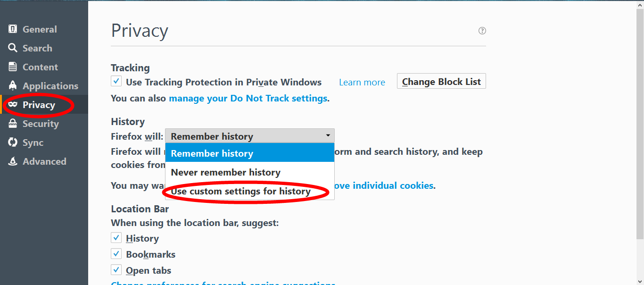Disable the Open tabs suggestion checkbox

(116, 269)
